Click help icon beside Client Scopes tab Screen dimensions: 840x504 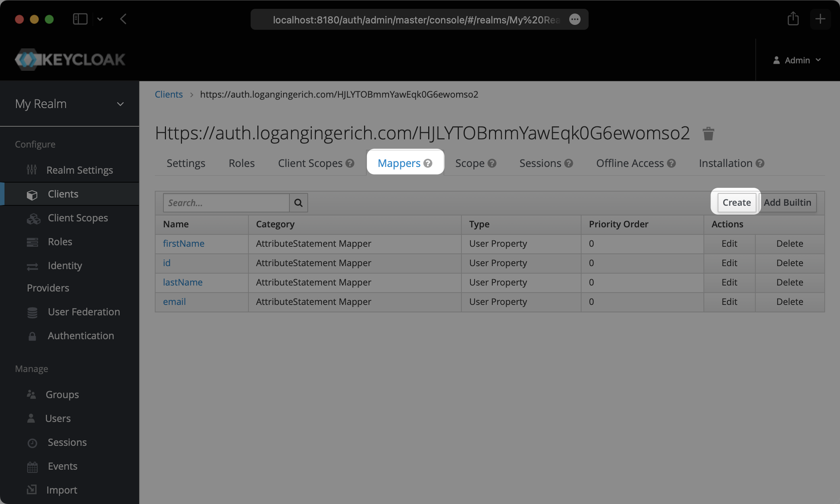tap(350, 163)
